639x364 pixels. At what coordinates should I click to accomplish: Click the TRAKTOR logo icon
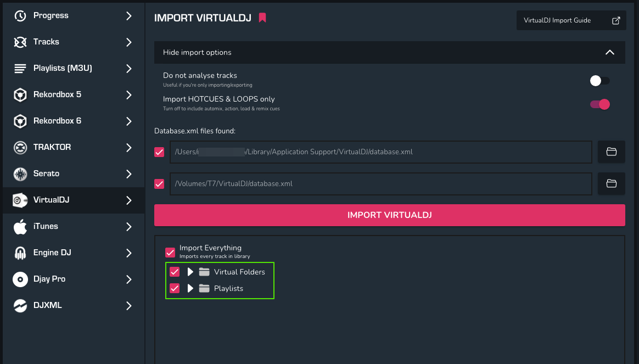20,147
